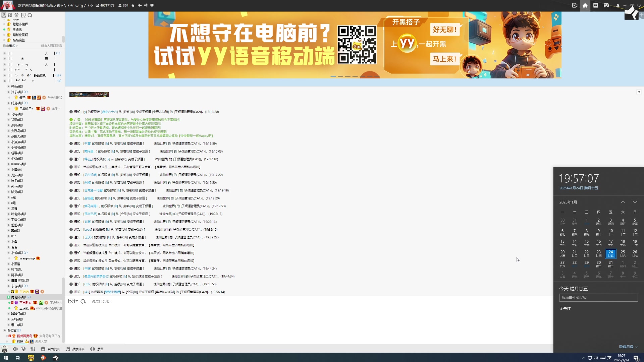Click the 千雪 username link in chat log
This screenshot has height=362, width=644.
pyautogui.click(x=87, y=143)
